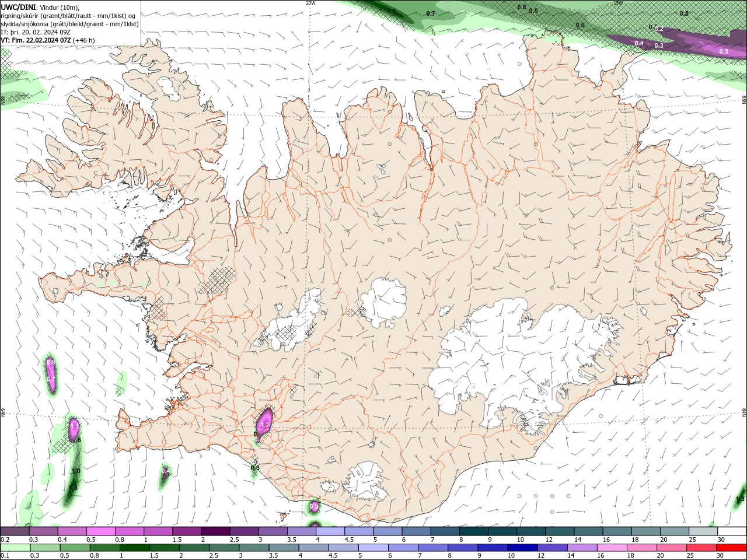Select the violet 12 swatch in the bottom legend row

coord(552,548)
